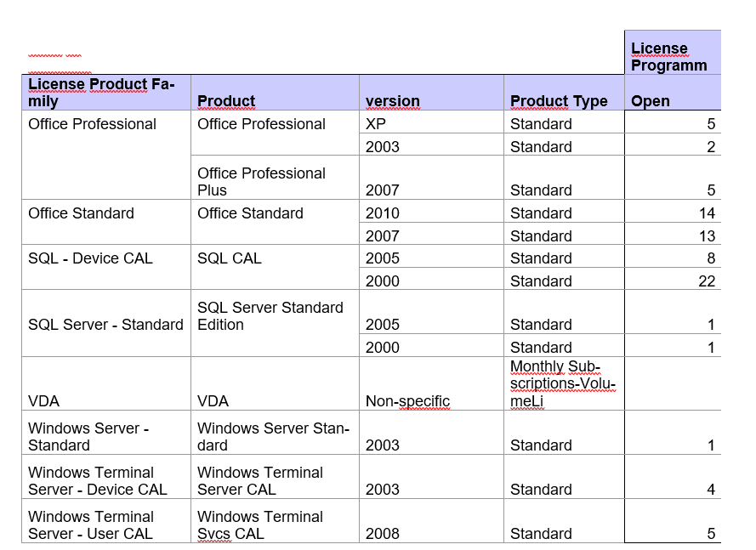Select the SQL Server Standard Edition cell

click(275, 323)
